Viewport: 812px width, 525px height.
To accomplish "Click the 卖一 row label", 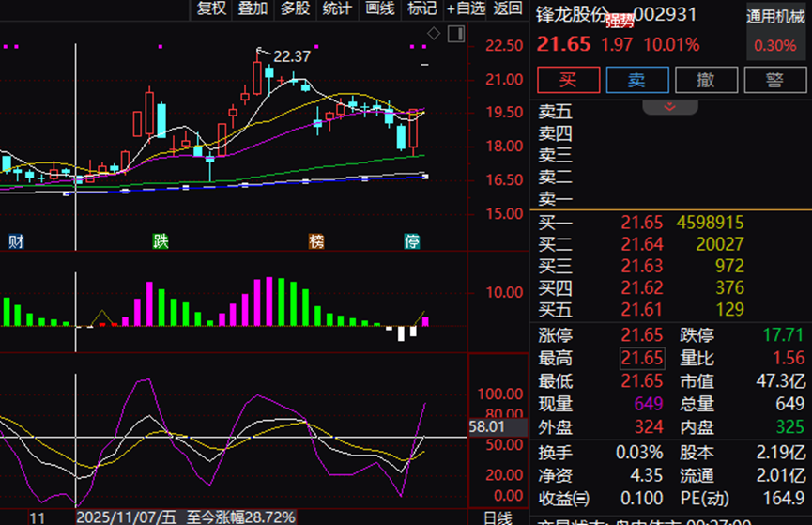I will pyautogui.click(x=555, y=198).
